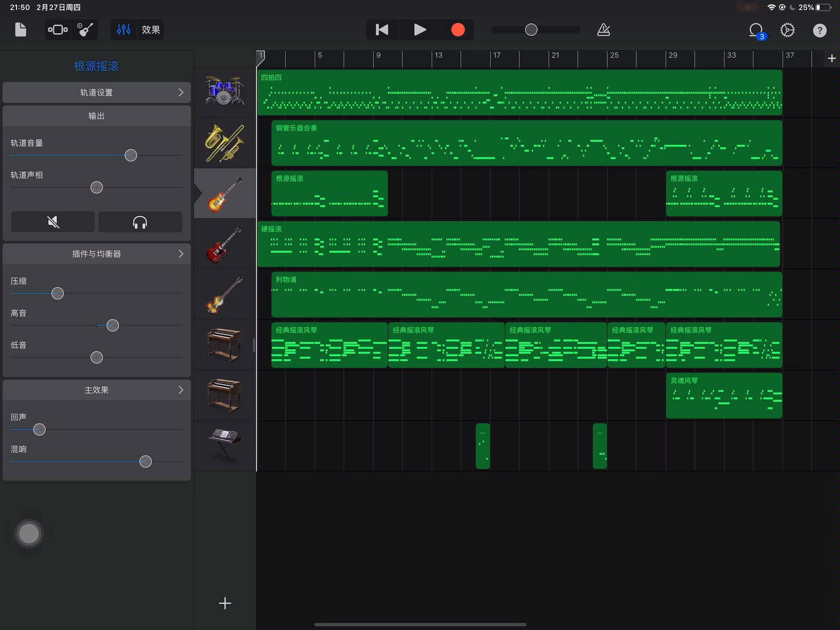The image size is (840, 630).
Task: Mute the 根源摇滚 track
Action: pyautogui.click(x=53, y=222)
